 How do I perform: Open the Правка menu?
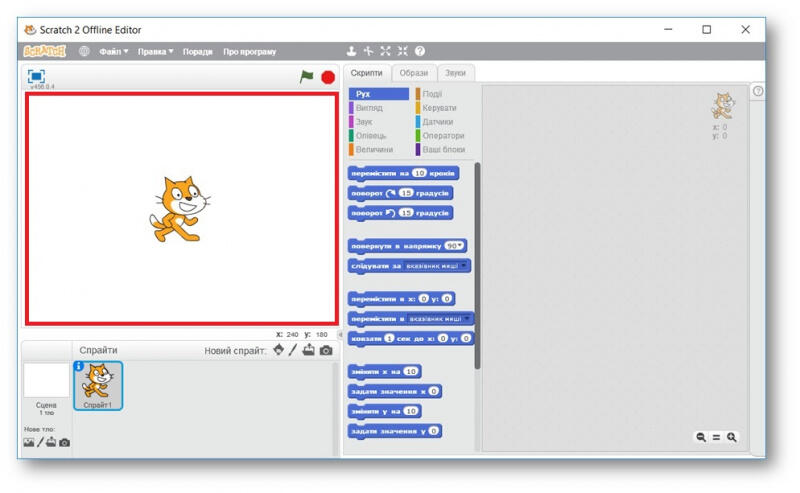156,52
